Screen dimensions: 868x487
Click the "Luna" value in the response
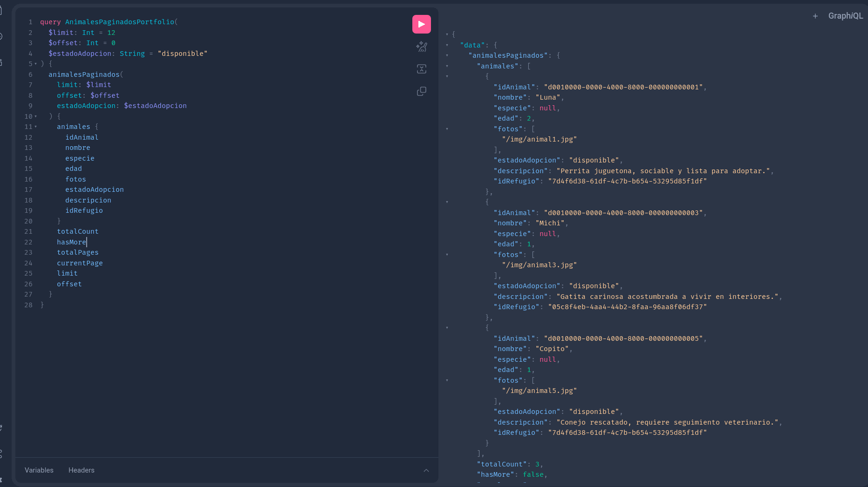click(x=548, y=97)
